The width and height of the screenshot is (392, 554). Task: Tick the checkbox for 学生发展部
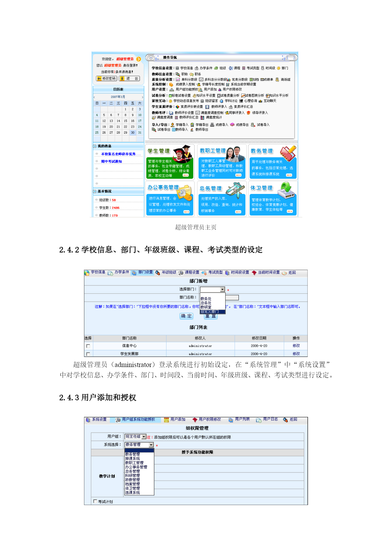click(x=88, y=354)
